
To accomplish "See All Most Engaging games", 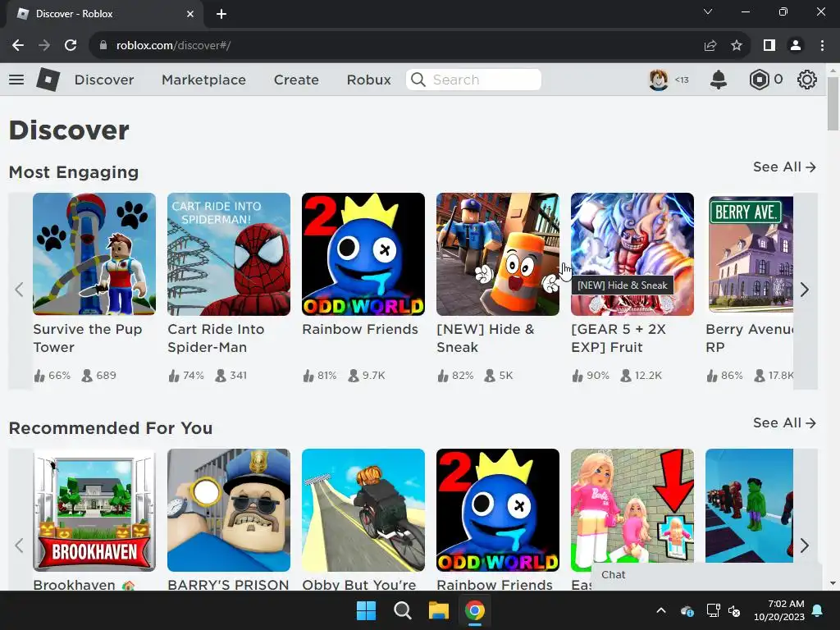I will [x=784, y=167].
